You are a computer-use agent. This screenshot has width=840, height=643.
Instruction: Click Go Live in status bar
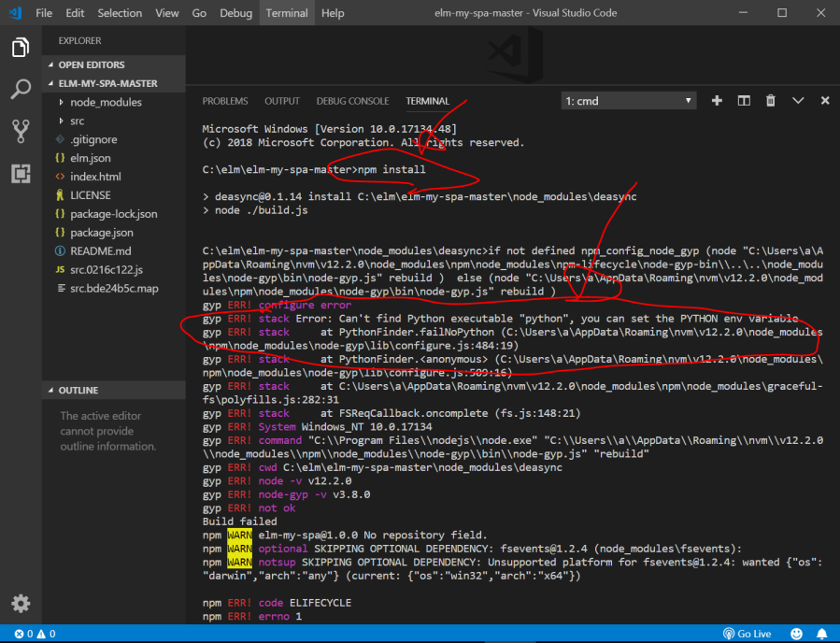[746, 634]
